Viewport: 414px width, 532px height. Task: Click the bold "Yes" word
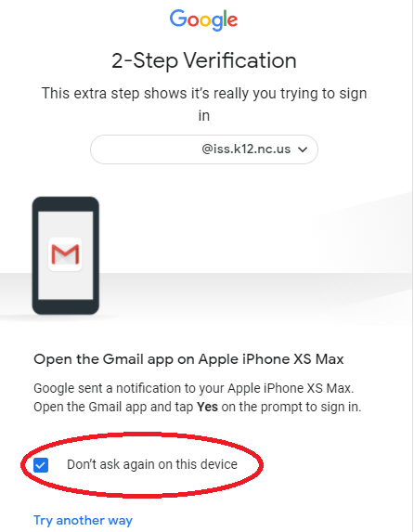click(207, 407)
